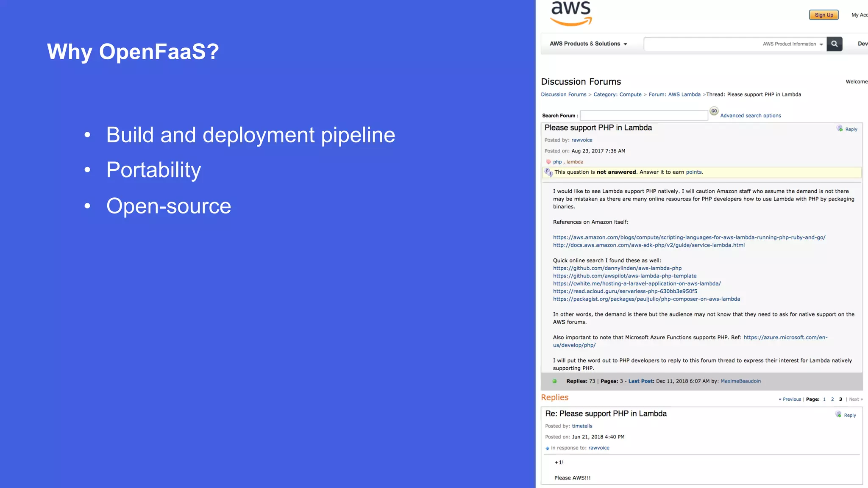Screen dimensions: 868x488
Task: Click Last Post link
Action: (641, 381)
